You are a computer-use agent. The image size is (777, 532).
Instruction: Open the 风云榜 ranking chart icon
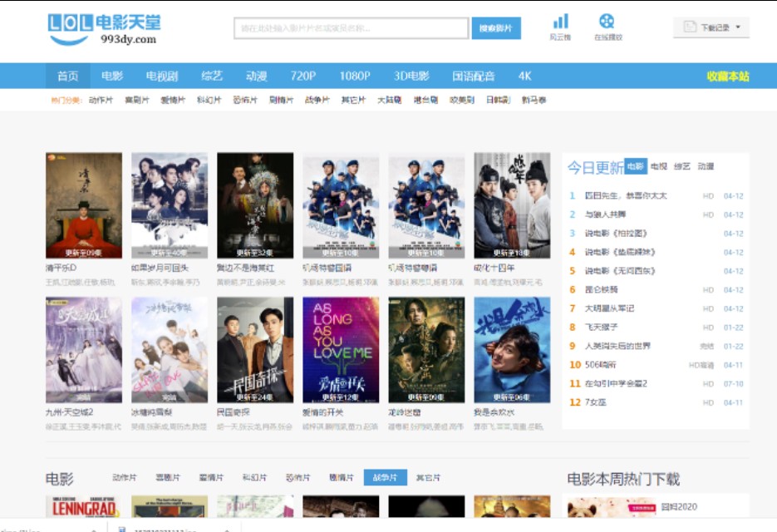560,27
